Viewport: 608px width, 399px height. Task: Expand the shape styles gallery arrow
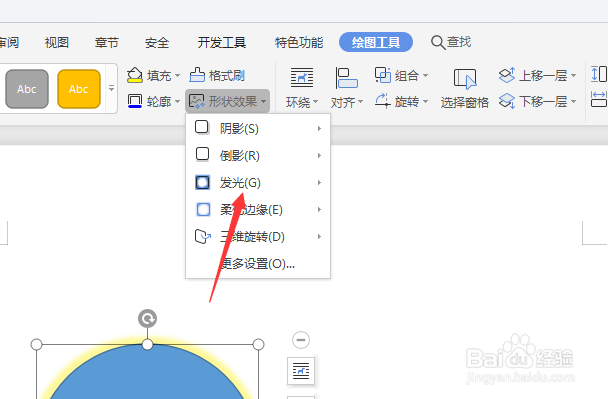point(111,88)
